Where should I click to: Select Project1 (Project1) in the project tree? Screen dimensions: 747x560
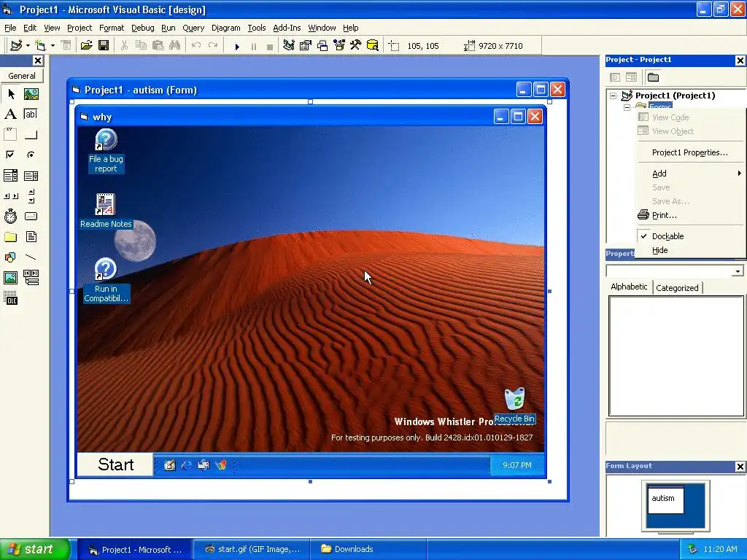pyautogui.click(x=675, y=96)
